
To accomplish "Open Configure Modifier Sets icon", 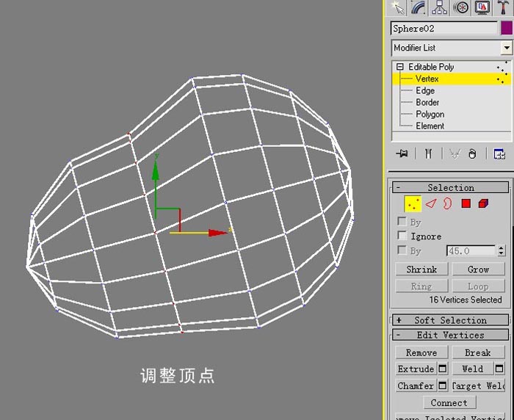I will tap(499, 153).
